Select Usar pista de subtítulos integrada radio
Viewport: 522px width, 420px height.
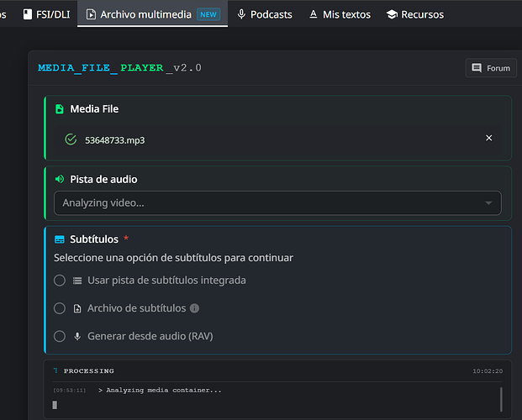click(60, 281)
